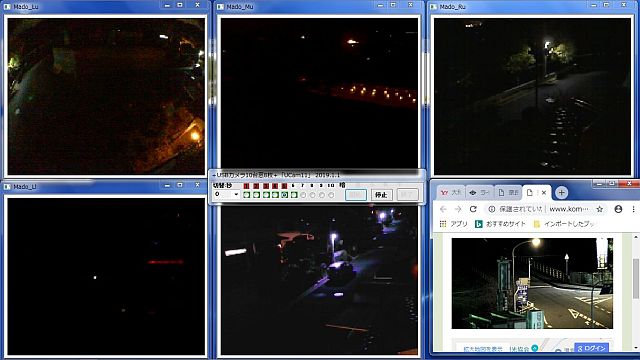Maximize the Mado_Lu window
The height and width of the screenshot is (360, 640).
(x=180, y=5)
